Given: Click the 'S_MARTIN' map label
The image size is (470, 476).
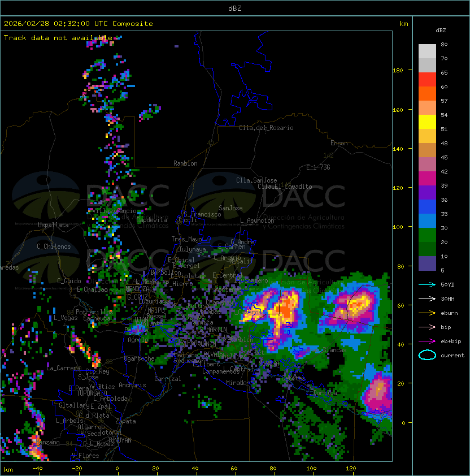Looking at the screenshot, I should [213, 330].
